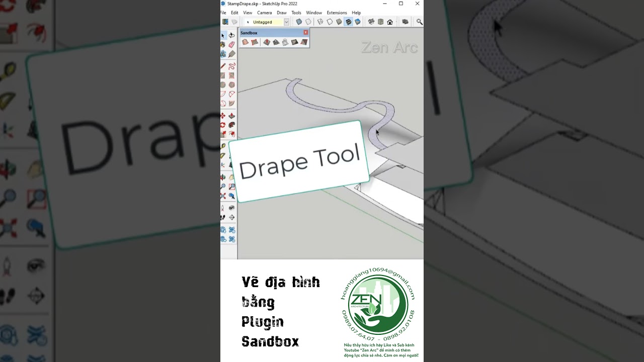Image resolution: width=644 pixels, height=362 pixels.
Task: Click the Zoom Extents tool
Action: point(223,196)
